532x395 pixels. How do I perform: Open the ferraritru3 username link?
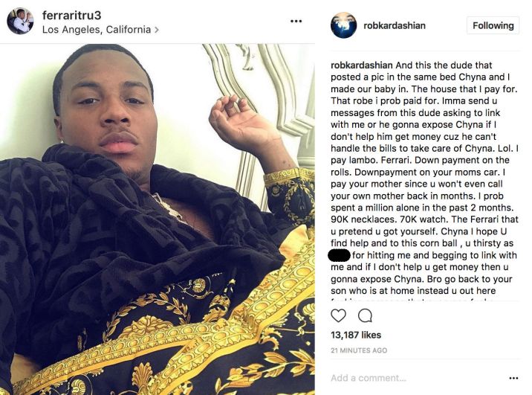point(71,16)
